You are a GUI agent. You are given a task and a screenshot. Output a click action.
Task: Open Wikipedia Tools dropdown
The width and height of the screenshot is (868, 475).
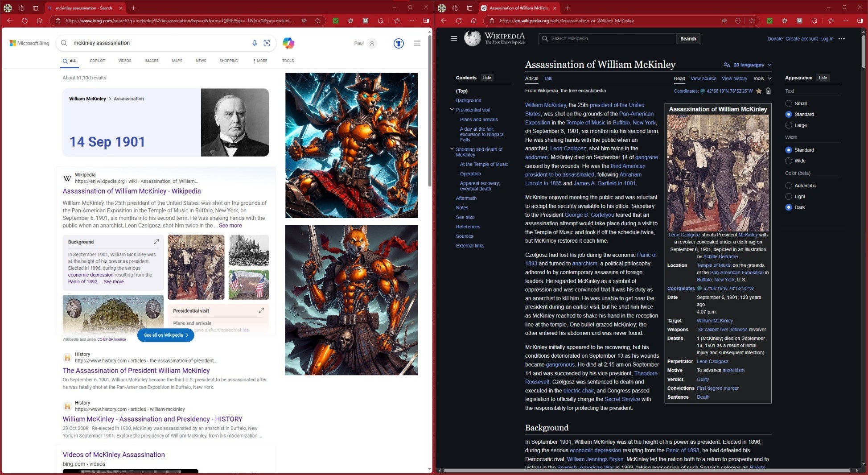pos(762,78)
